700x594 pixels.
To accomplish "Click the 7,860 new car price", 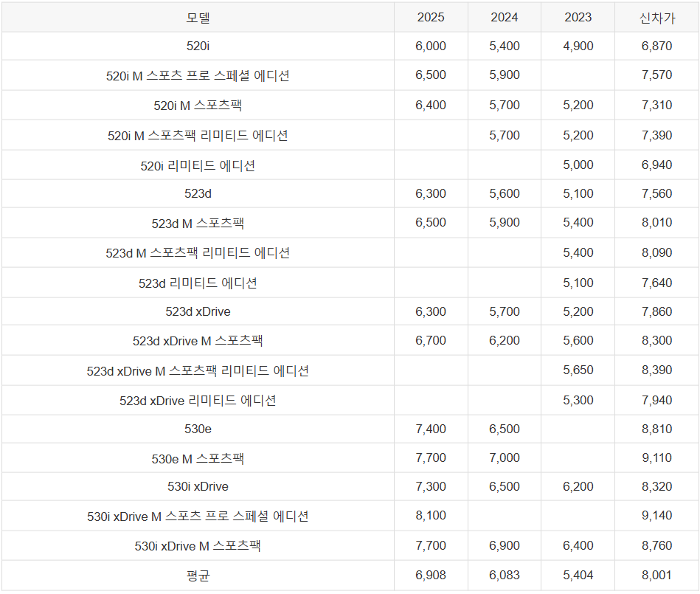I will (656, 311).
